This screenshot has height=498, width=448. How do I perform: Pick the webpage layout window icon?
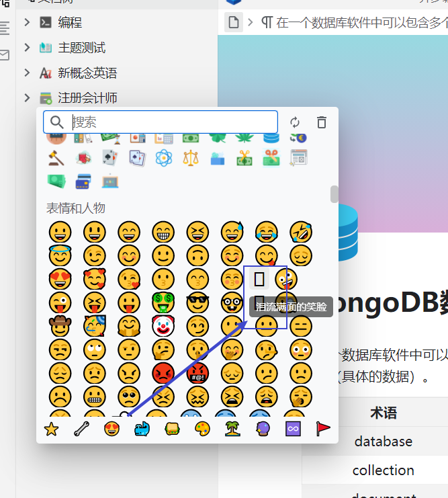[298, 158]
